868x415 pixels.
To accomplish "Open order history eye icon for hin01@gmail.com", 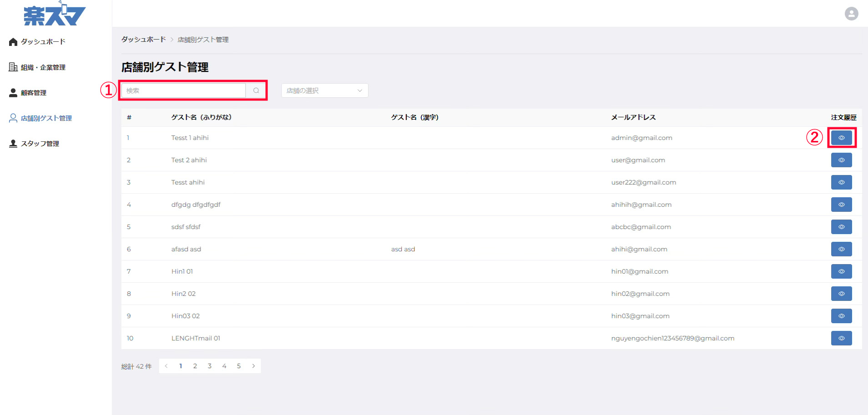I will tap(841, 271).
